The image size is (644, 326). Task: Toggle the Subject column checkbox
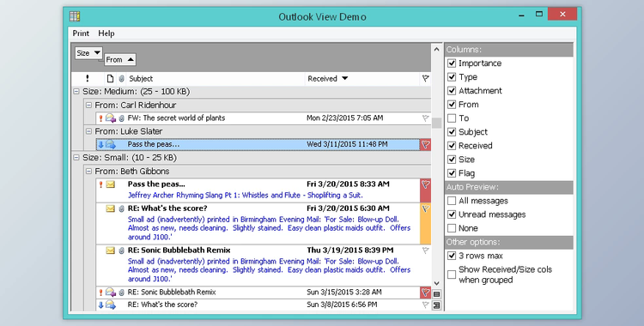click(452, 132)
